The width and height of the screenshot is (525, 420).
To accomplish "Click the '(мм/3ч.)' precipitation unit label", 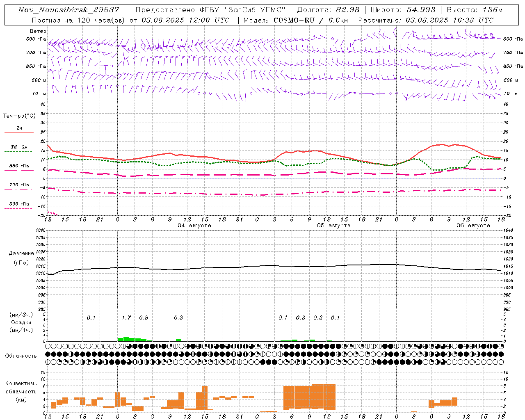I will (21, 315).
